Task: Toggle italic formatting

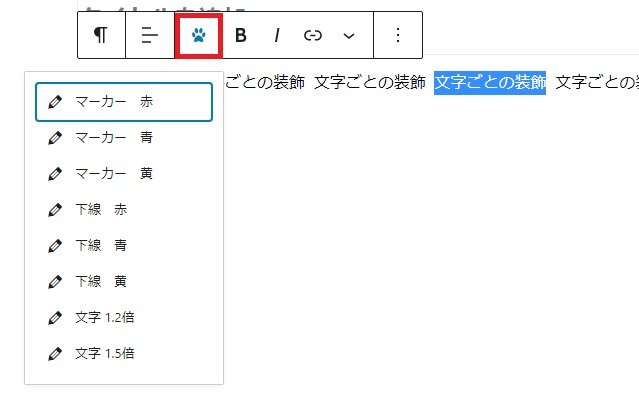Action: (276, 35)
